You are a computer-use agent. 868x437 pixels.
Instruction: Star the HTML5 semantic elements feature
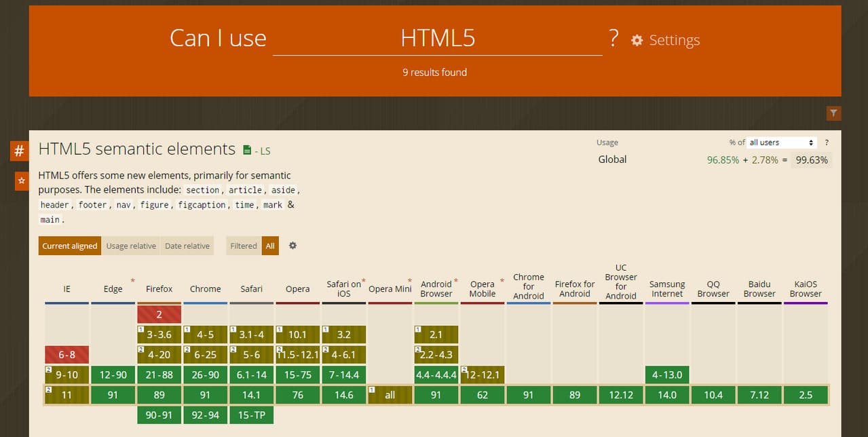point(22,181)
